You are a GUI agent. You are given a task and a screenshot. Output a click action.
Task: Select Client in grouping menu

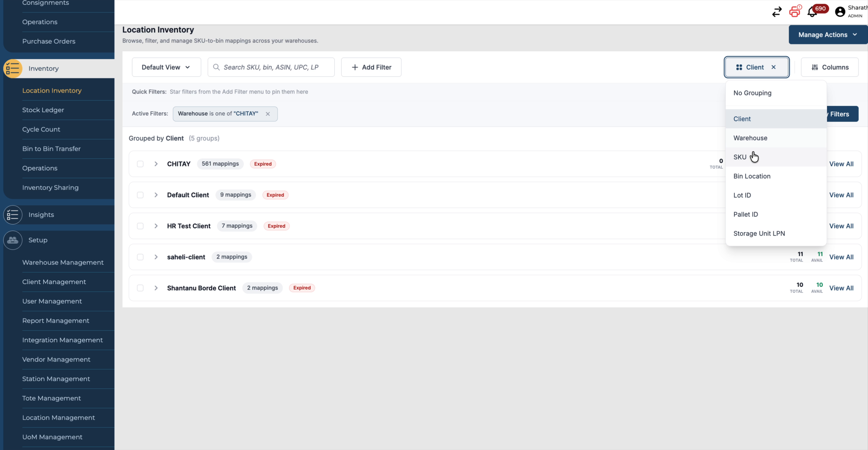pos(776,119)
